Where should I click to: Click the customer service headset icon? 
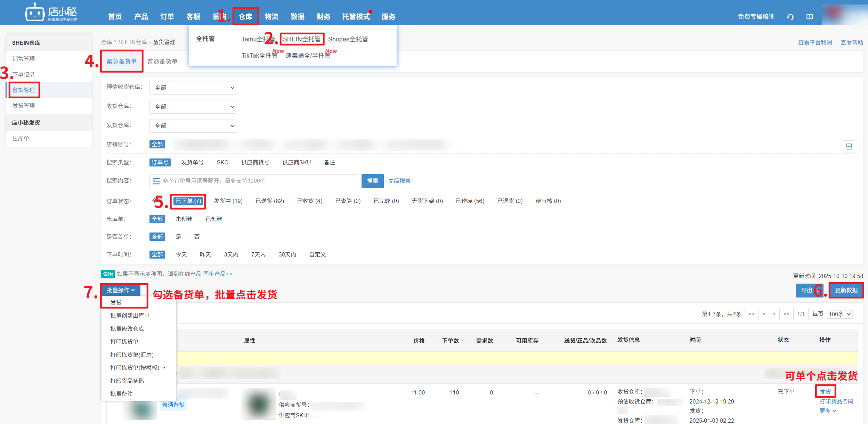790,17
